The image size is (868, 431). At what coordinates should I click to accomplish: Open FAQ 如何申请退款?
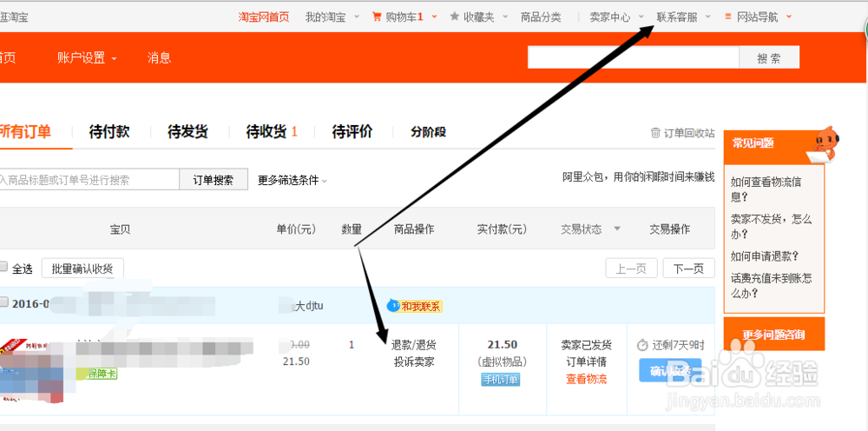point(765,256)
